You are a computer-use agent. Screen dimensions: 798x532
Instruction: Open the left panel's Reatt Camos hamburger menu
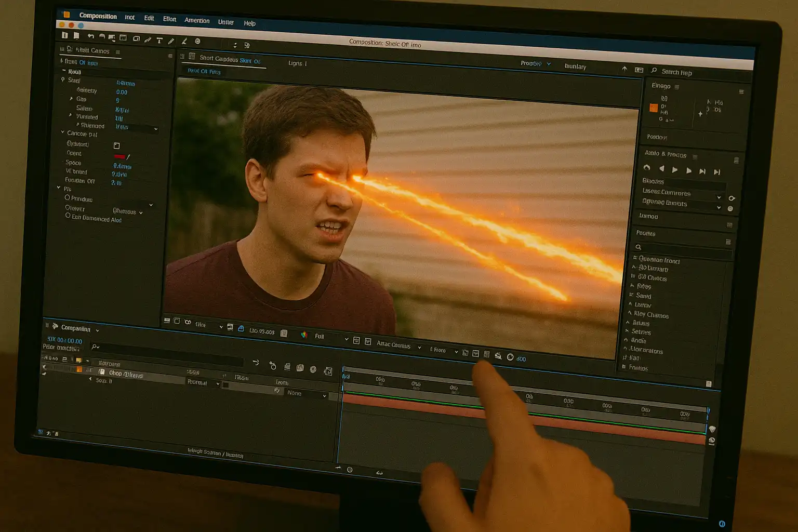[118, 52]
